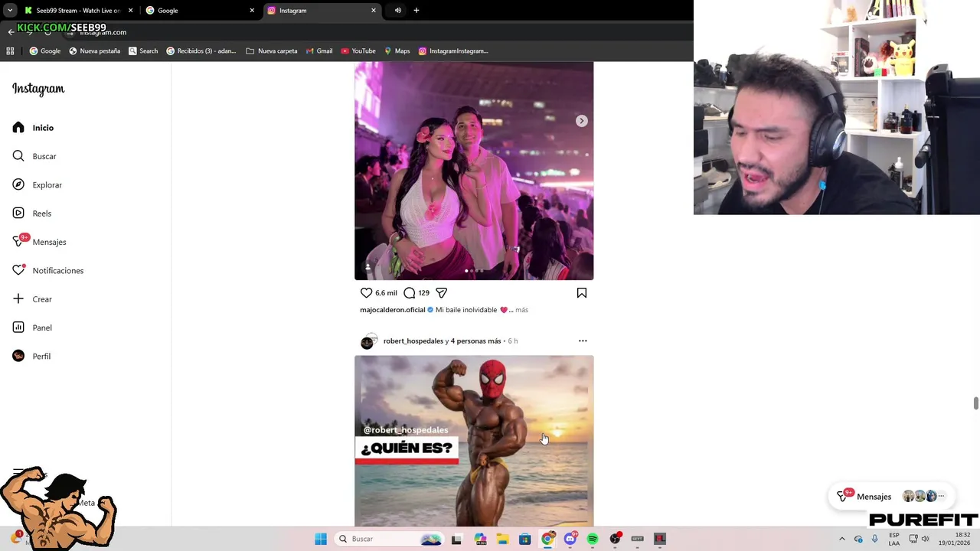Open comments on the majocalderon.oficial post
Viewport: 980px width, 551px height.
(410, 292)
